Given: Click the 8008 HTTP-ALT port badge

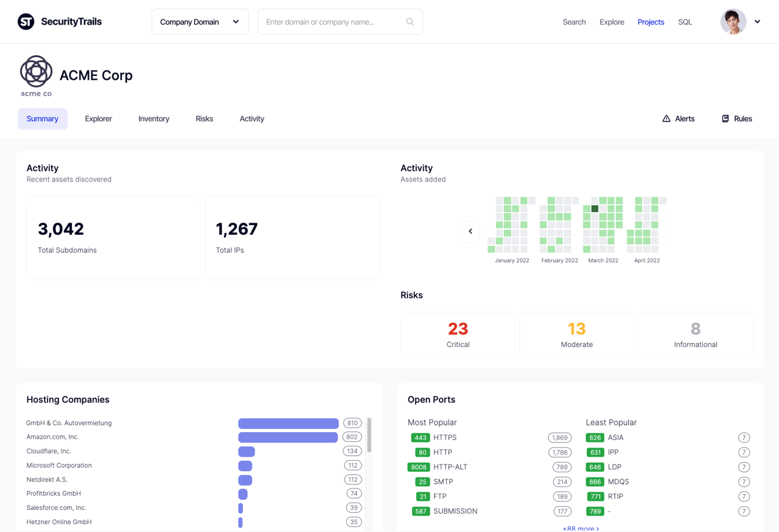Looking at the screenshot, I should pos(419,467).
